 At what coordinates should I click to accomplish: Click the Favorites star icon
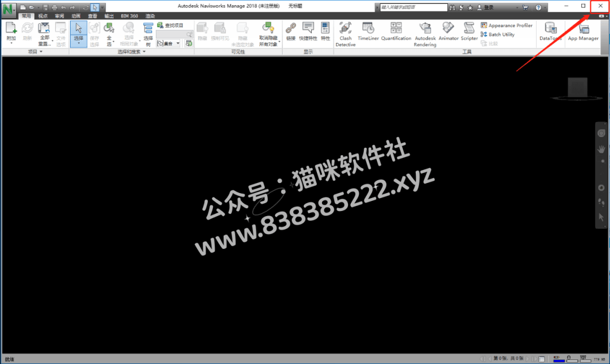(470, 7)
